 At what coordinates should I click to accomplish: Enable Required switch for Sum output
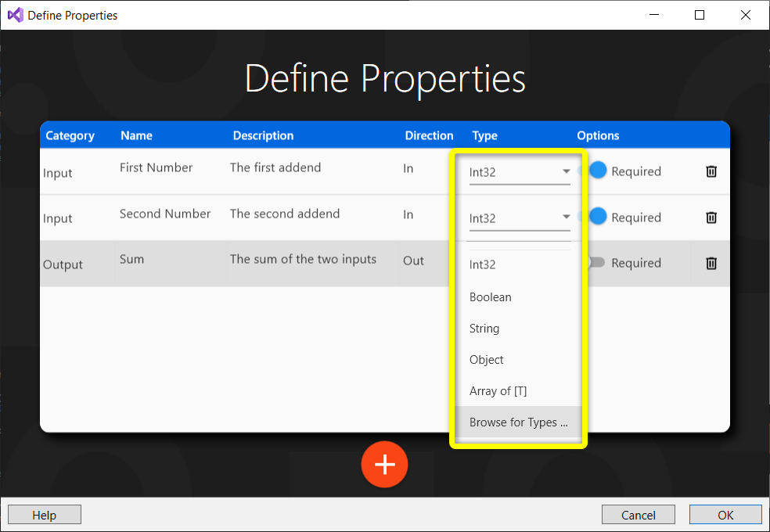[x=596, y=263]
